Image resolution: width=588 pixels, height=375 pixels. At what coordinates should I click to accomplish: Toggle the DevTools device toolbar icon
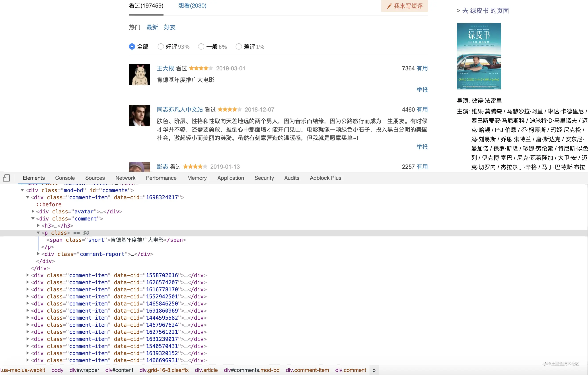6,178
